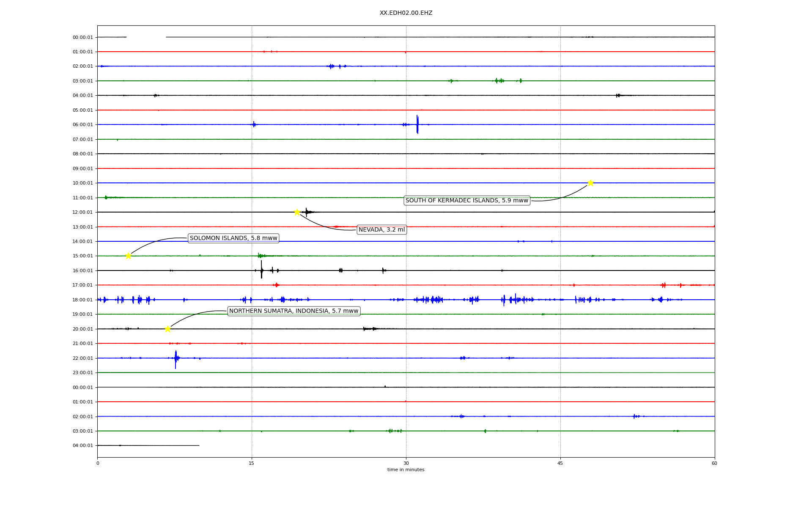Click the large blue spike on the 06:00:01 trace
This screenshot has height=508, width=812.
click(x=417, y=124)
